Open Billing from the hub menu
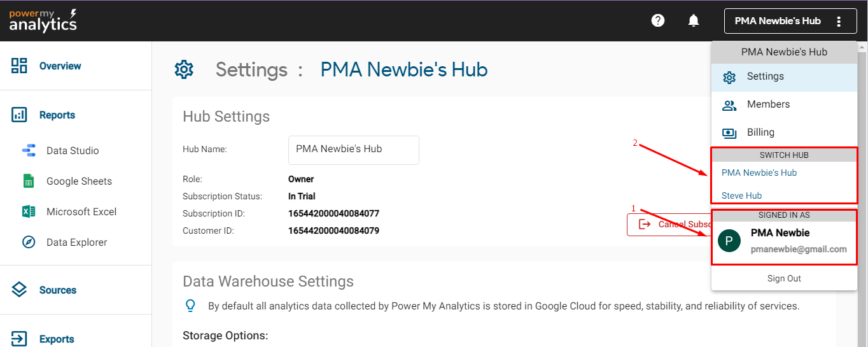Image resolution: width=868 pixels, height=347 pixels. pos(760,132)
